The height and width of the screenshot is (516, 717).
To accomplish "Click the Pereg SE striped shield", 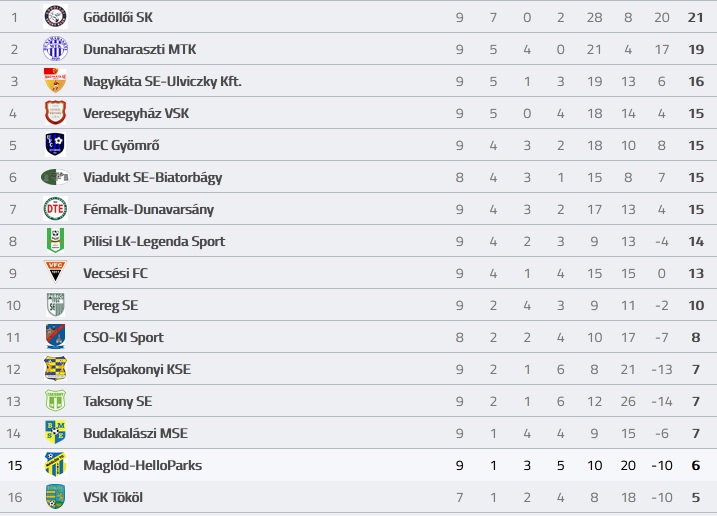I will [55, 305].
